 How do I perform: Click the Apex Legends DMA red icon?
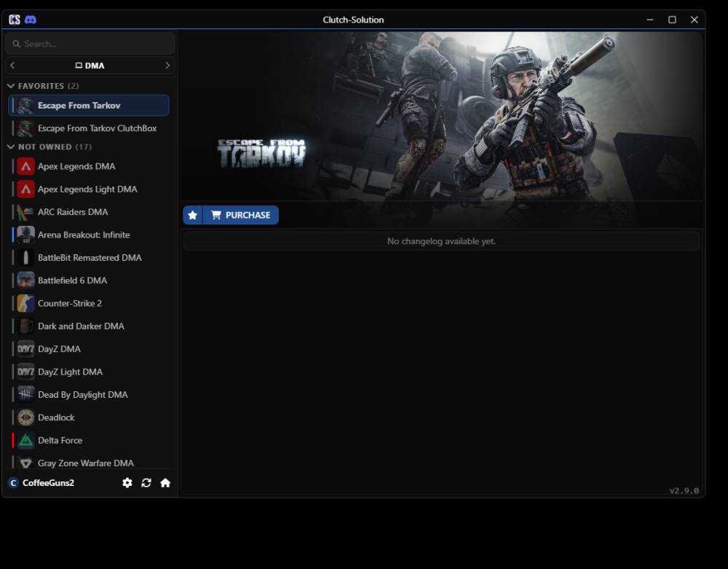(26, 166)
